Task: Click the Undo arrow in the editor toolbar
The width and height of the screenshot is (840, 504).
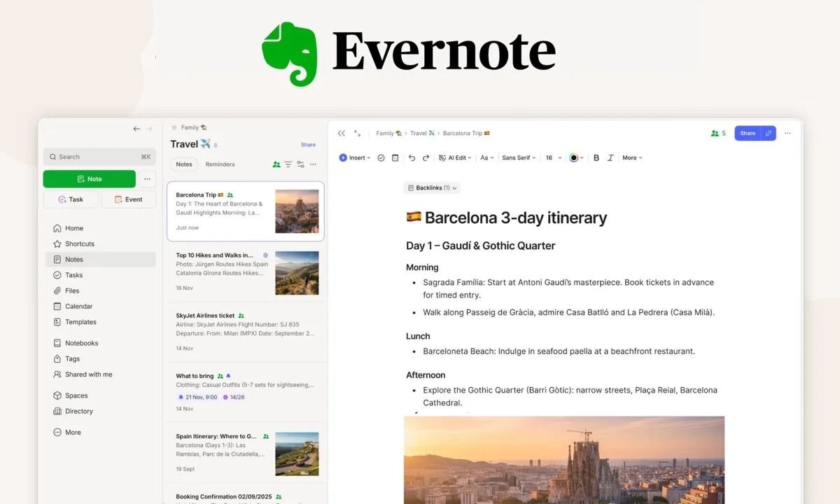Action: 412,157
